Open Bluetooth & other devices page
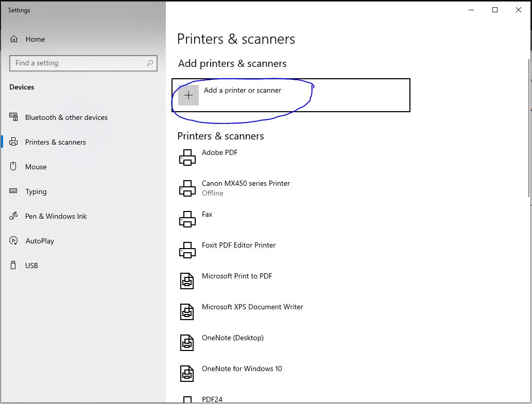This screenshot has width=532, height=404. (66, 117)
